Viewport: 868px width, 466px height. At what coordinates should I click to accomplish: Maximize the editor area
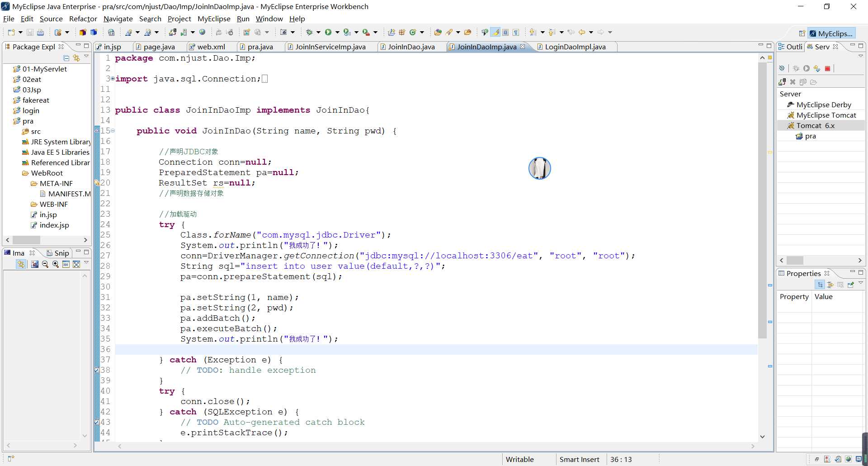[x=769, y=46]
